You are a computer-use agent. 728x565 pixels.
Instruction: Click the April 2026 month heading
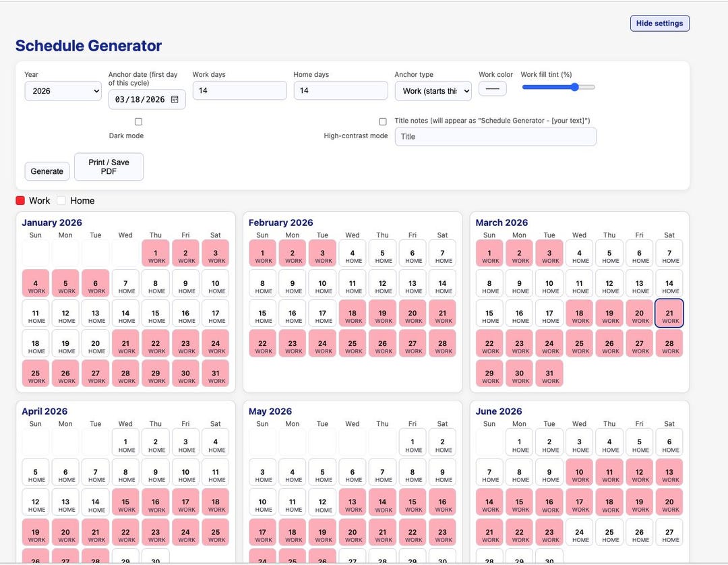pos(44,411)
